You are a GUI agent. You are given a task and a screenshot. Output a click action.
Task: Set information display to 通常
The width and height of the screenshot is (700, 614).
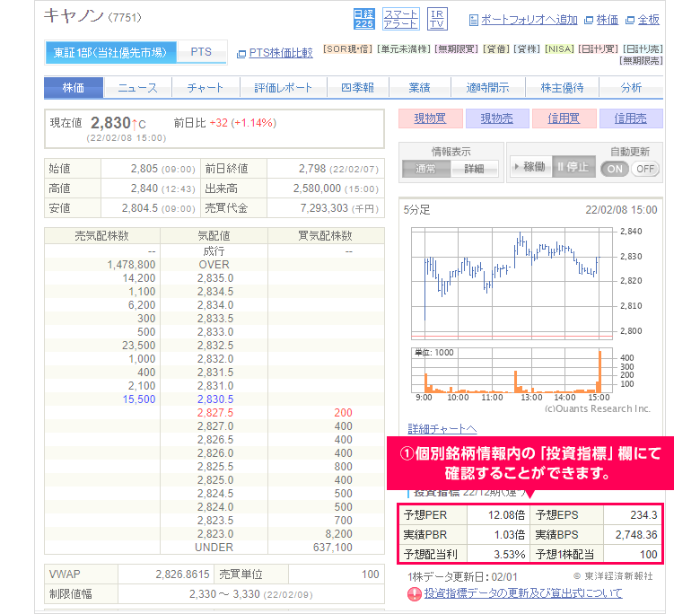(425, 169)
